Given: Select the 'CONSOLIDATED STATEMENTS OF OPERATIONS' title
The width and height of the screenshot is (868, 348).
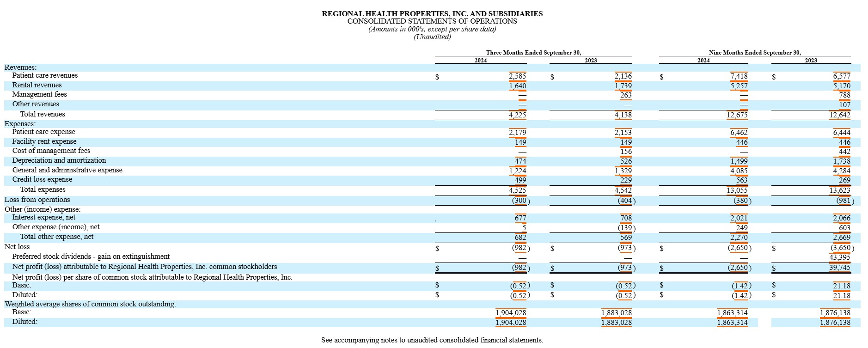Looking at the screenshot, I should coord(432,21).
